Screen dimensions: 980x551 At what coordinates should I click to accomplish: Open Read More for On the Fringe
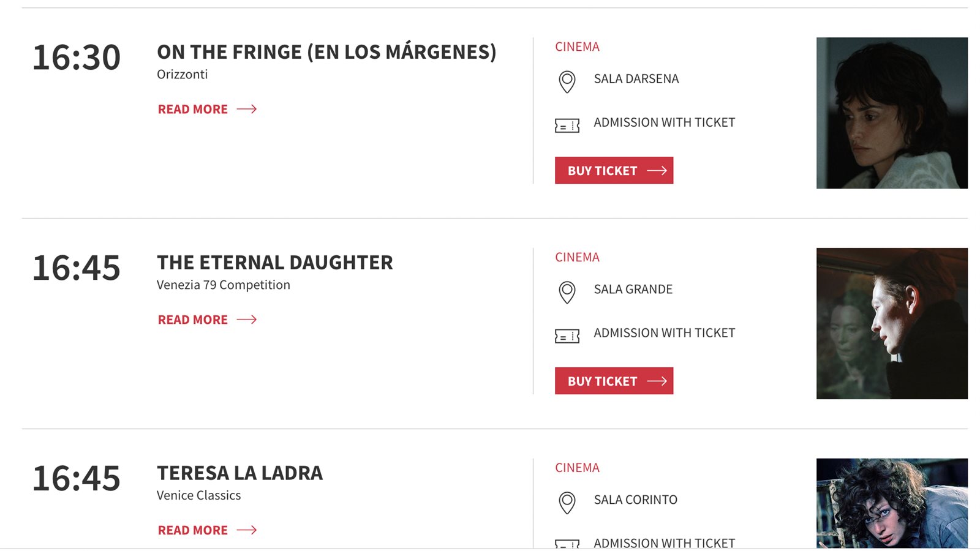(x=193, y=110)
